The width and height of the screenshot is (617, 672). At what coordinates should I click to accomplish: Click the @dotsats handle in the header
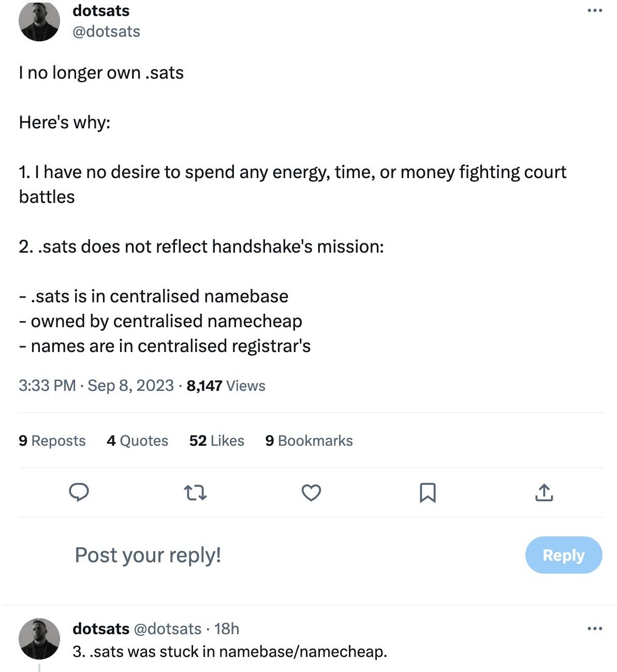point(106,32)
